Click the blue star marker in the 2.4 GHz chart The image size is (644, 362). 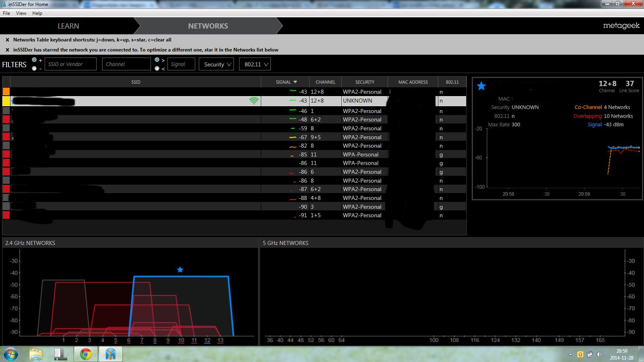(x=180, y=269)
